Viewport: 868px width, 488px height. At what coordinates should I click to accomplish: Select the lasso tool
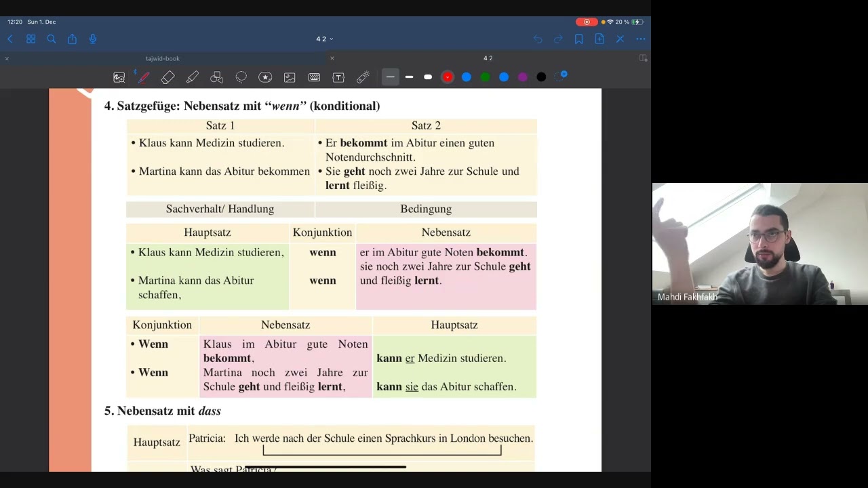[241, 77]
